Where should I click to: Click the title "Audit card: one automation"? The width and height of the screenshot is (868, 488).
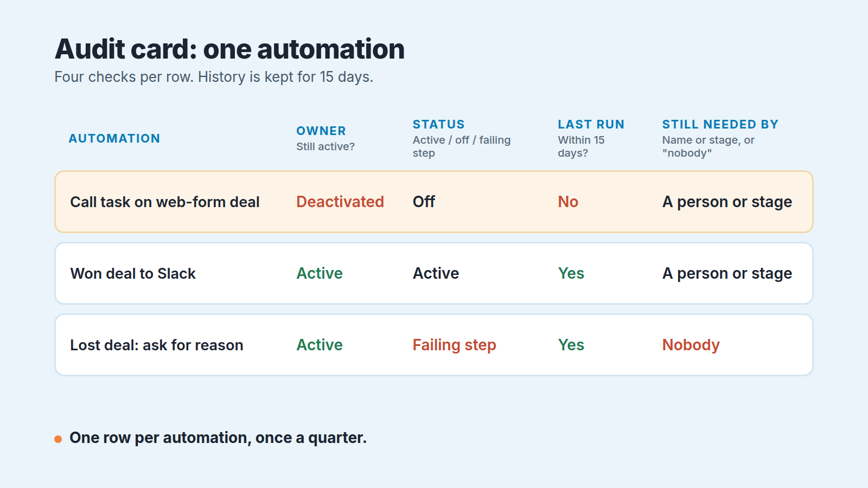click(x=229, y=49)
